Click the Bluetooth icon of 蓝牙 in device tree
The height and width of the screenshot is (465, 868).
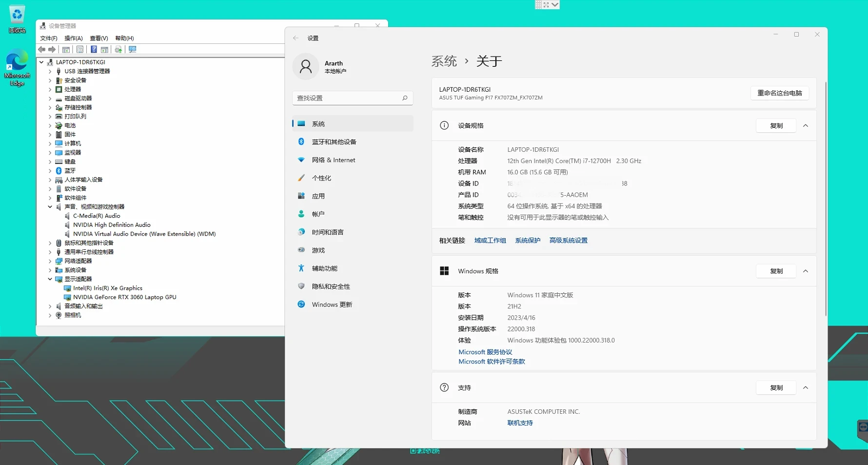(x=59, y=170)
